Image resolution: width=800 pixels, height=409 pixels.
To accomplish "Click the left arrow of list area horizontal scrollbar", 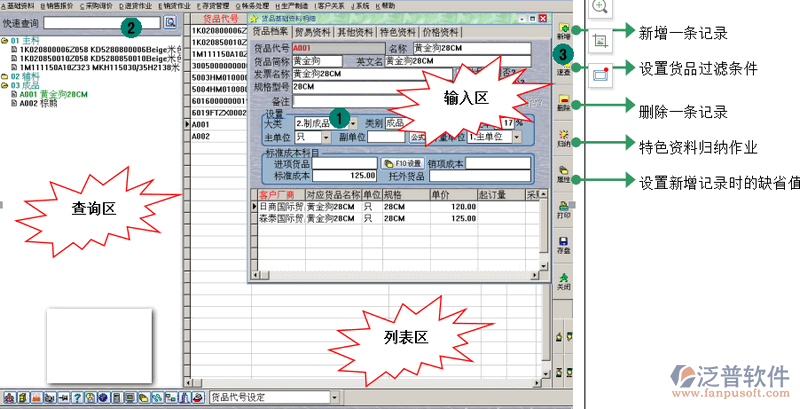I will [x=188, y=382].
